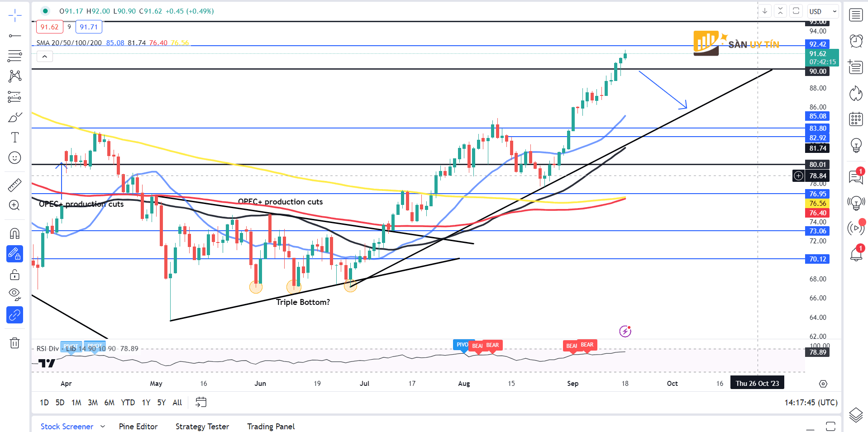868x432 pixels.
Task: Set the range to 5Y
Action: (x=162, y=402)
